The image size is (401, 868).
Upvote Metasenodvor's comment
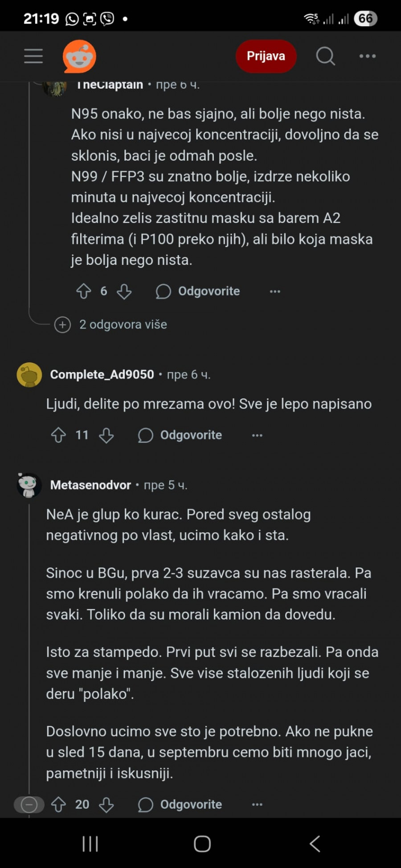click(x=58, y=805)
